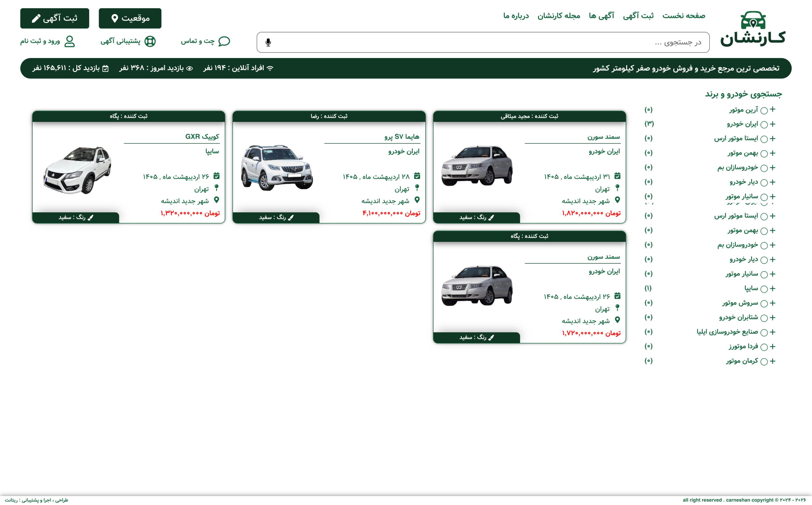Image resolution: width=812 pixels, height=505 pixels.
Task: Expand the سروش موتور plus sign
Action: point(773,303)
